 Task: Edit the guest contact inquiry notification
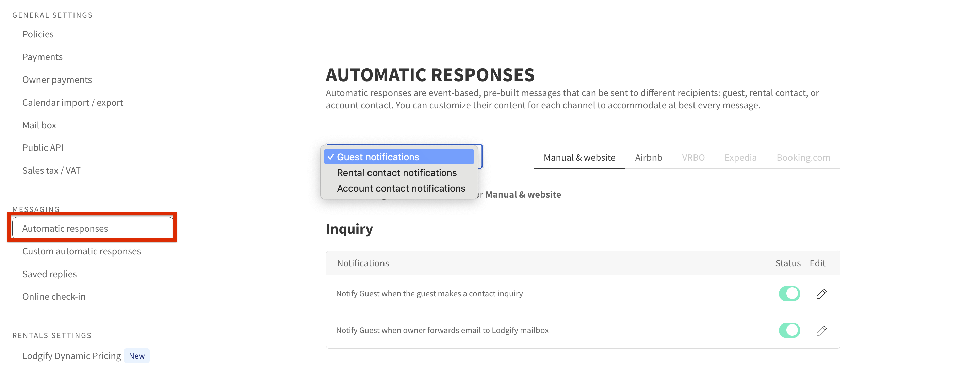tap(821, 294)
